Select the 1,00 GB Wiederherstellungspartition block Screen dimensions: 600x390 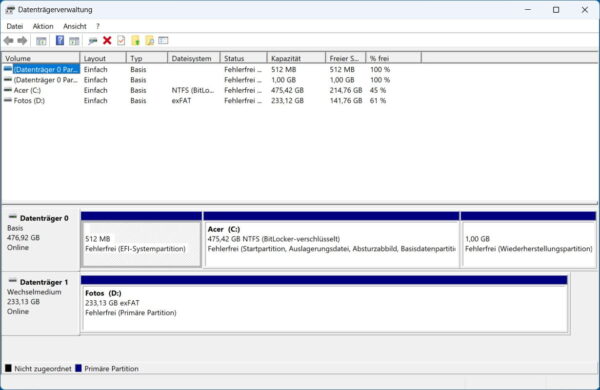coord(528,240)
